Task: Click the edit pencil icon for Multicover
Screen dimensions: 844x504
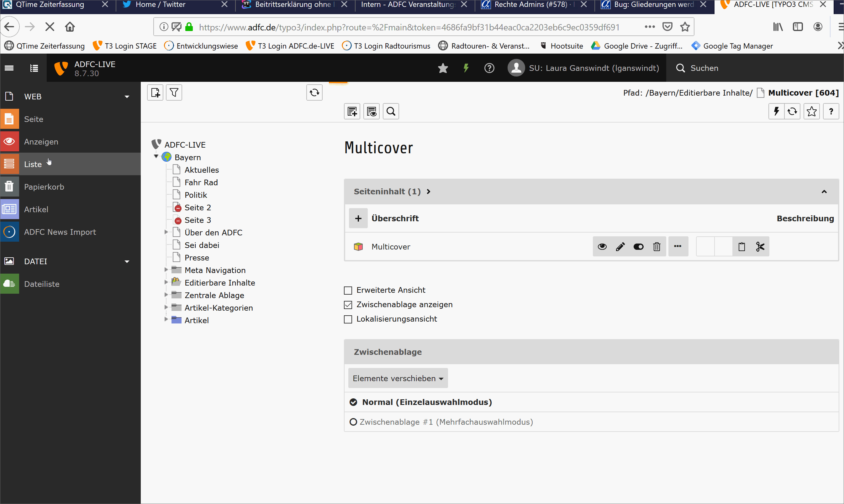Action: coord(620,247)
